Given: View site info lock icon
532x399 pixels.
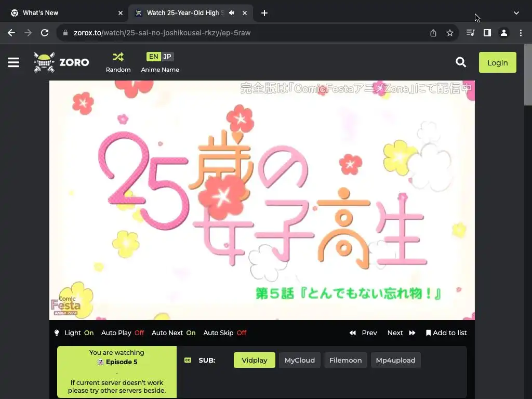Looking at the screenshot, I should coord(65,33).
